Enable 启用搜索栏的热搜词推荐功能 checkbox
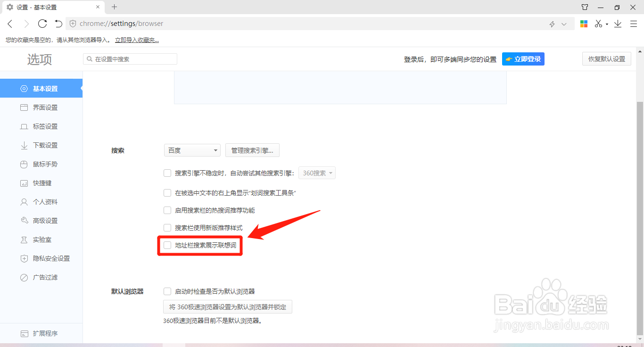644x347 pixels. point(167,210)
